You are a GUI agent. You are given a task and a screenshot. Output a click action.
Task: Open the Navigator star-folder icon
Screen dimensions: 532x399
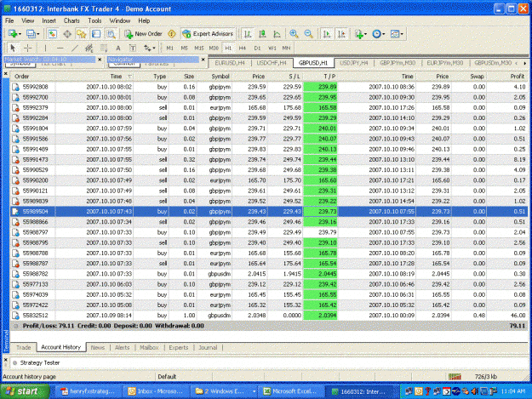coord(82,34)
